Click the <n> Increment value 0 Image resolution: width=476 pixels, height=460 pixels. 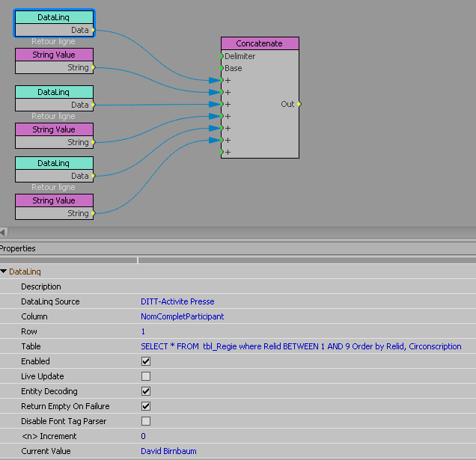[x=143, y=436]
